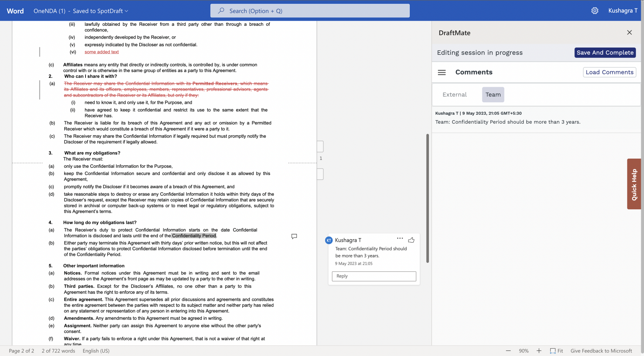
Task: Open the English (US) language selector
Action: point(96,351)
